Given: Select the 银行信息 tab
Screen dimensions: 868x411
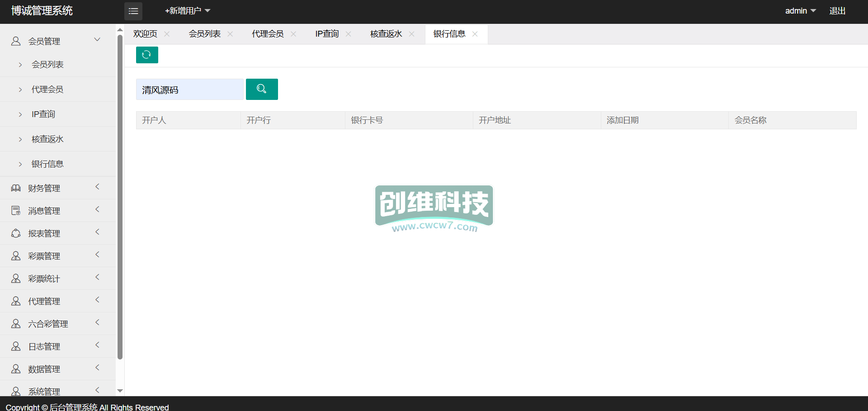Looking at the screenshot, I should (x=449, y=34).
